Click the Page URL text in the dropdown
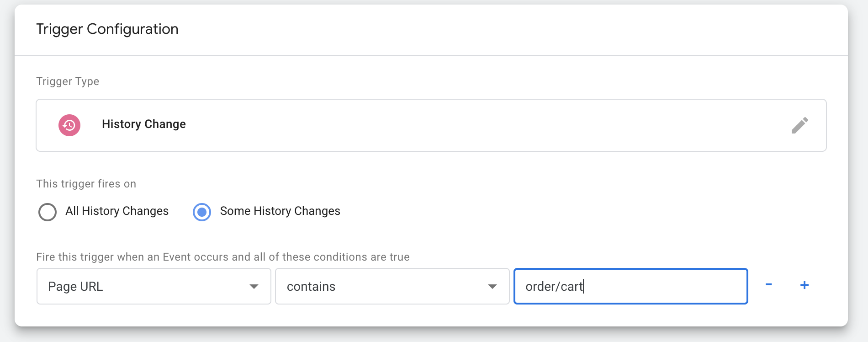868x342 pixels. coord(75,286)
